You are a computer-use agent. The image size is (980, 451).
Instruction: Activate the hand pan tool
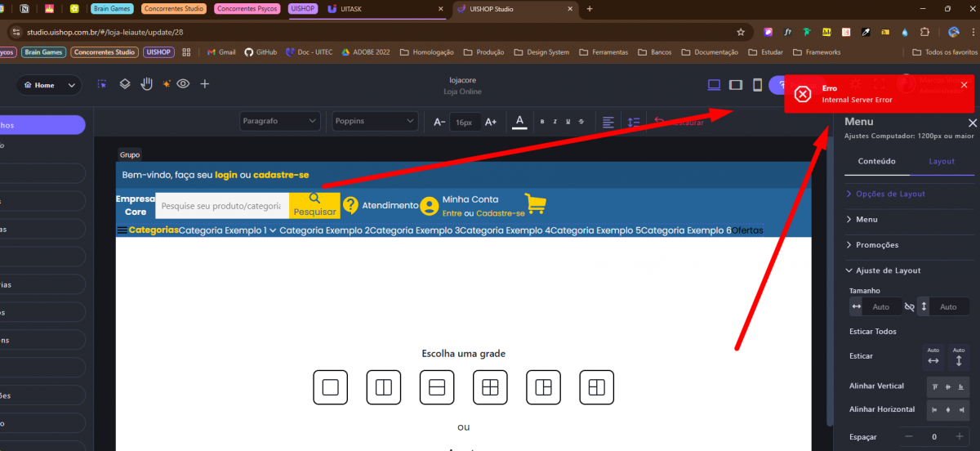coord(147,84)
